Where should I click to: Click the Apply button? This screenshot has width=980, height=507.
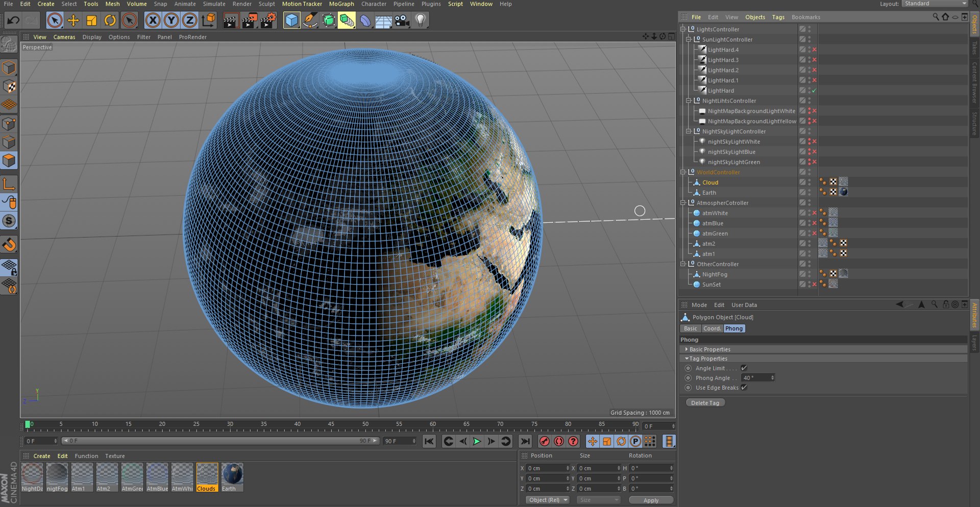tap(651, 501)
